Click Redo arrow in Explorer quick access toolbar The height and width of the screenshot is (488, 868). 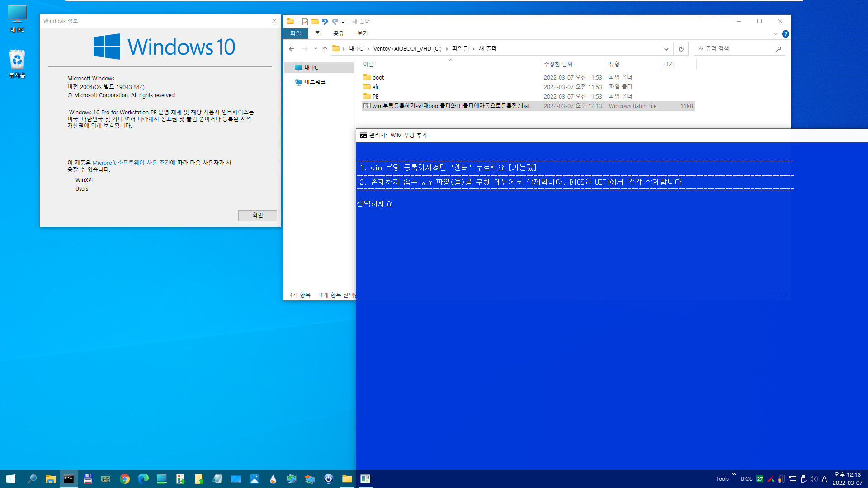coord(335,21)
